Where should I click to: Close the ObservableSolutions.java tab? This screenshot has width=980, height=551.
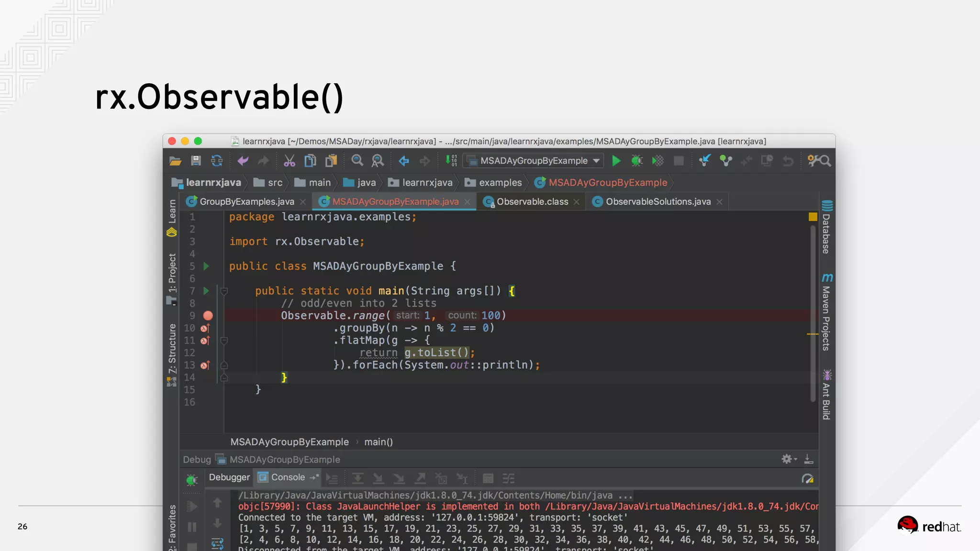click(719, 202)
